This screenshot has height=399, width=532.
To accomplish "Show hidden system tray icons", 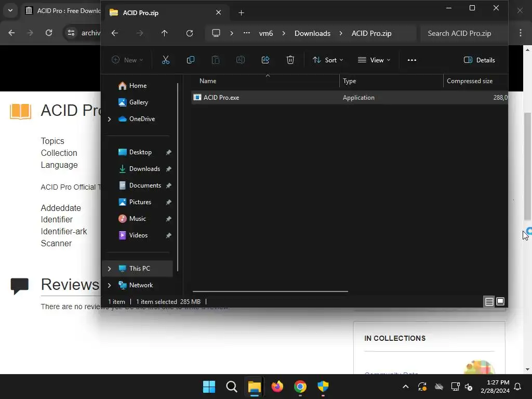I will click(x=405, y=387).
